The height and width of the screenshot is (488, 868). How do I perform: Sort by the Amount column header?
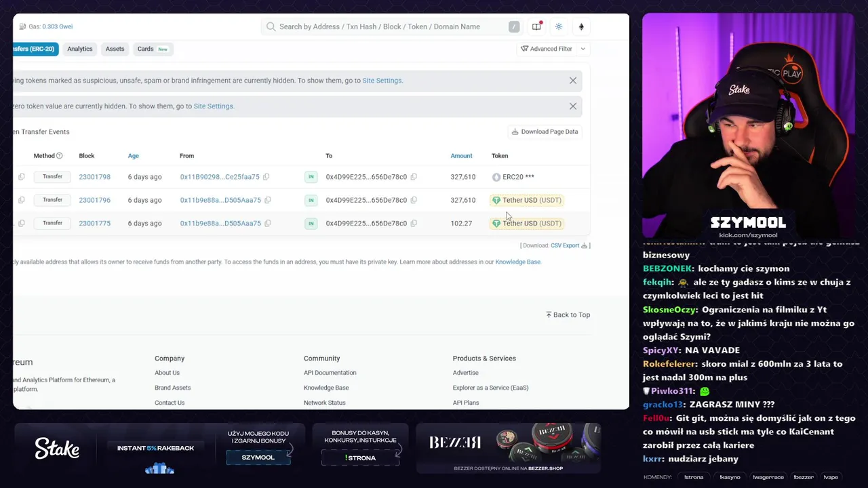pyautogui.click(x=462, y=156)
